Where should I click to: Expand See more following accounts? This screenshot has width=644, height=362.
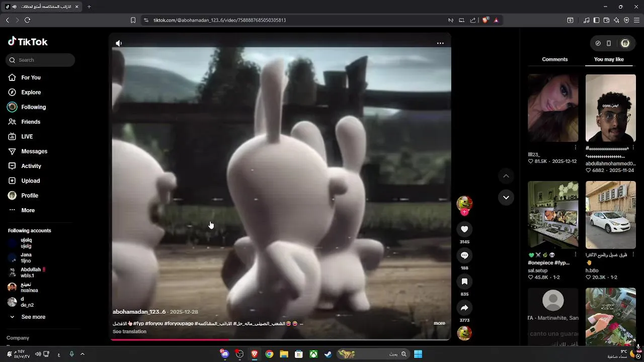pos(28,317)
